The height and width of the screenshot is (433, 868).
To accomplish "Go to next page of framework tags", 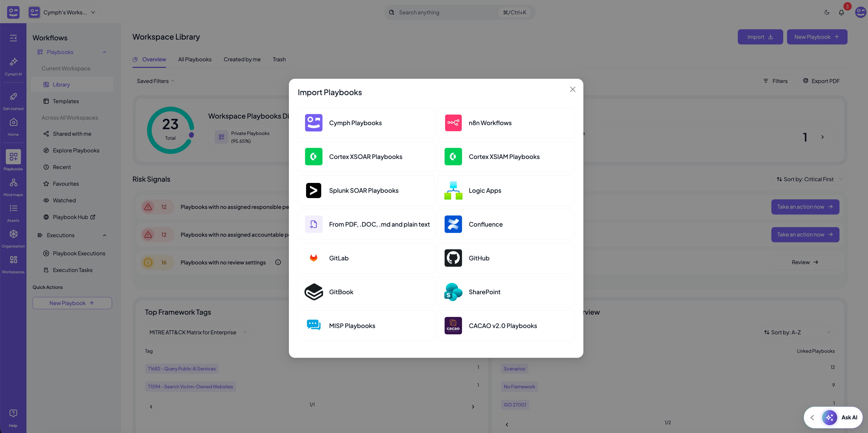I will 473,407.
